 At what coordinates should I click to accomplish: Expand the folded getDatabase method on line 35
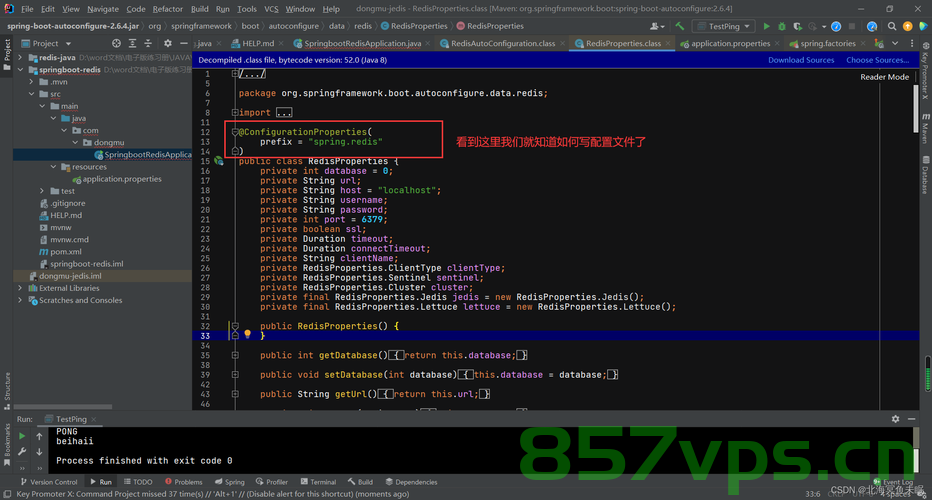[235, 355]
